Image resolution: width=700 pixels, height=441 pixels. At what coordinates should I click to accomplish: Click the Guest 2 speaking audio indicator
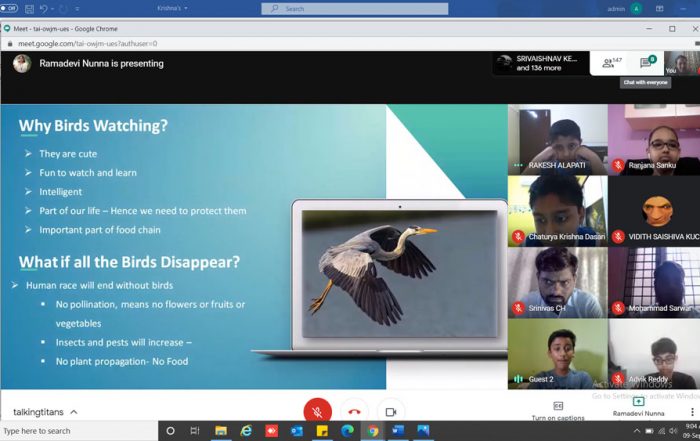pyautogui.click(x=518, y=379)
